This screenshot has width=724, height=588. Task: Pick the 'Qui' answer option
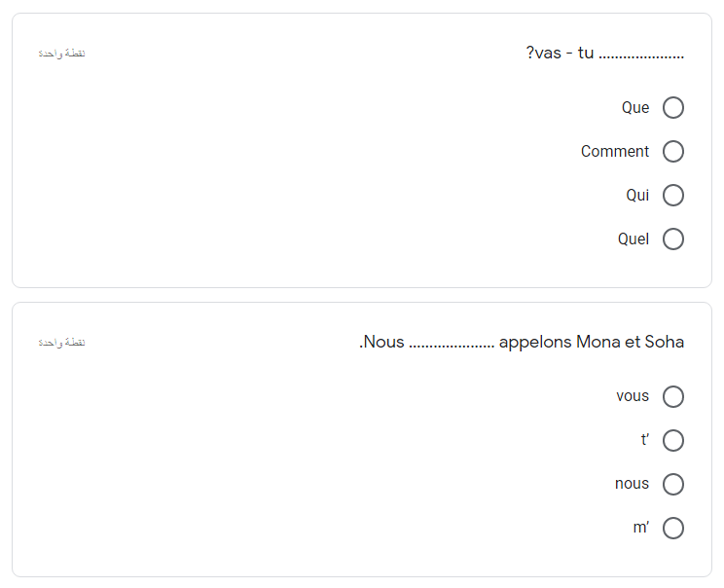(x=672, y=196)
